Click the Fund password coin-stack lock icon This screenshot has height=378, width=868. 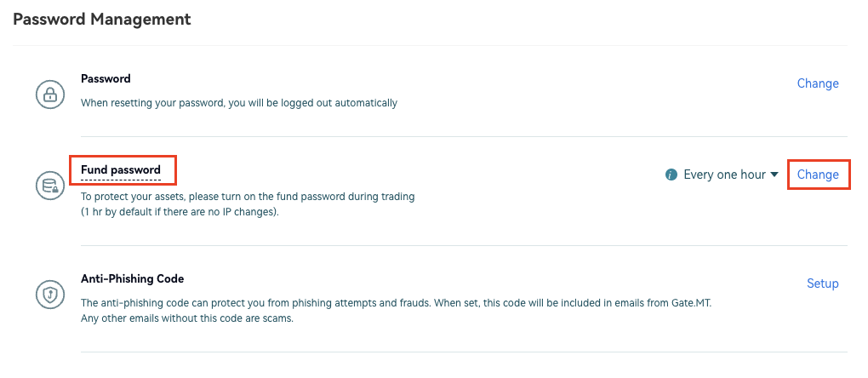50,186
